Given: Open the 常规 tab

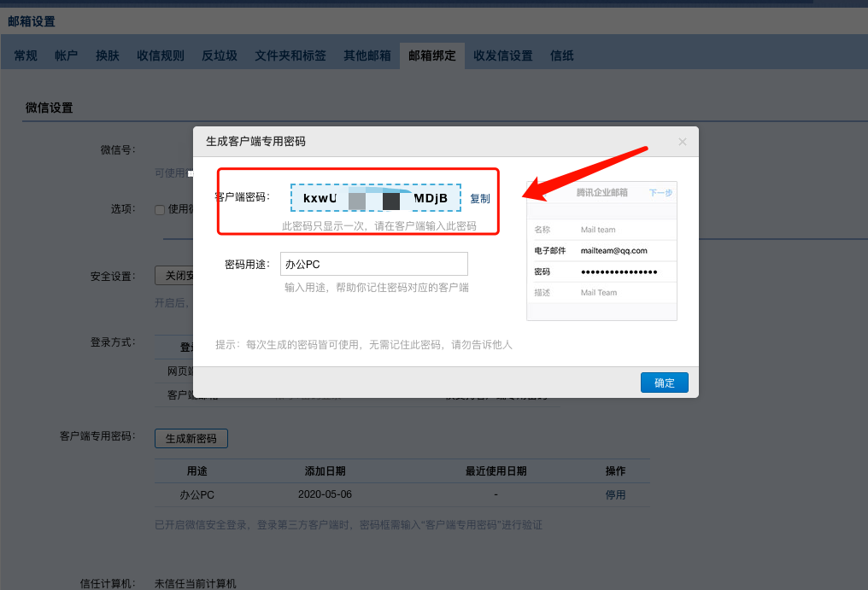Looking at the screenshot, I should pos(26,55).
